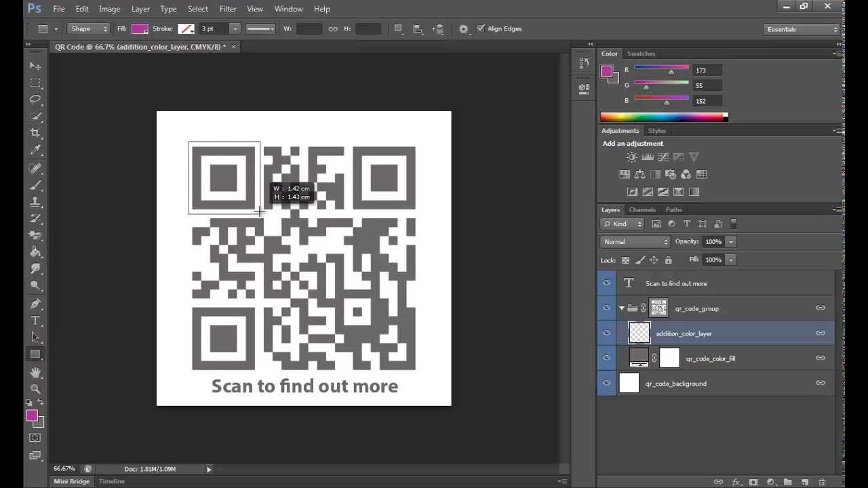Screen dimensions: 868x488
Task: Open the layer Kind filter dropdown
Action: point(622,224)
